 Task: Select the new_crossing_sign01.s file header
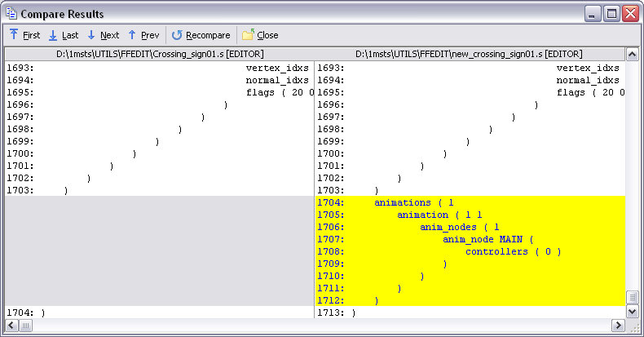tap(470, 54)
